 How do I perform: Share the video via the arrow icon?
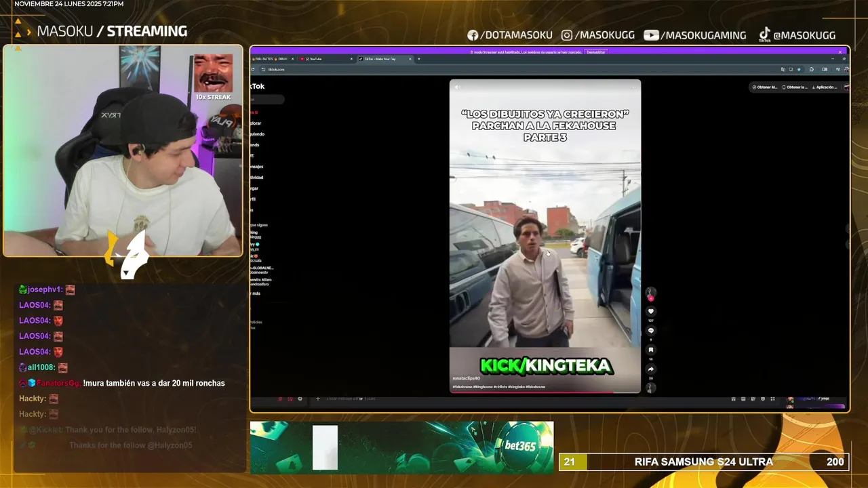point(651,369)
